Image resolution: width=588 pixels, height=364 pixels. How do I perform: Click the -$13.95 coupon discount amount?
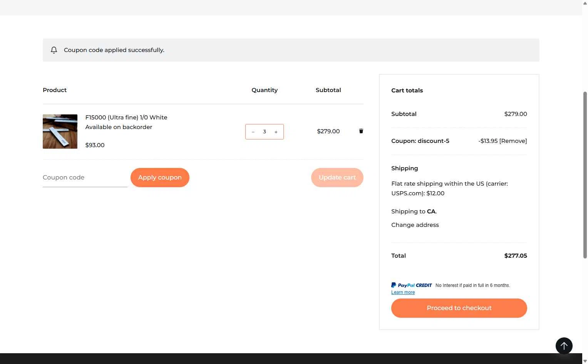pos(488,141)
